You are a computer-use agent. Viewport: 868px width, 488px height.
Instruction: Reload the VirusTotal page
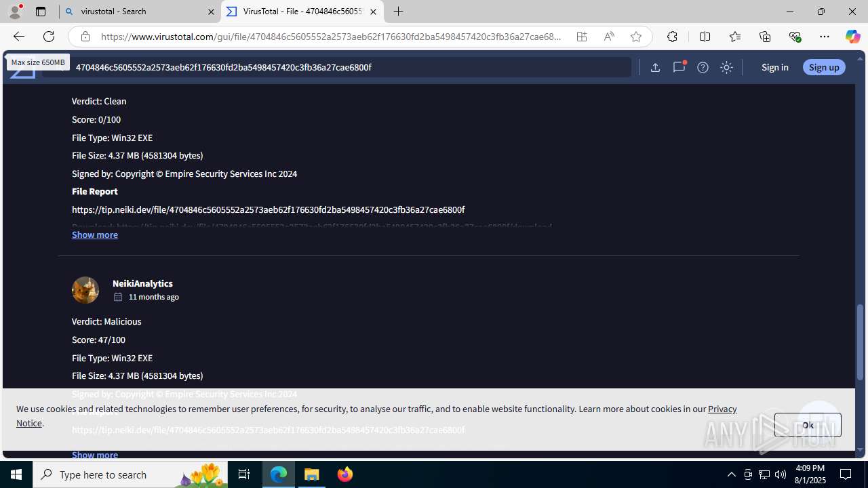coord(49,37)
